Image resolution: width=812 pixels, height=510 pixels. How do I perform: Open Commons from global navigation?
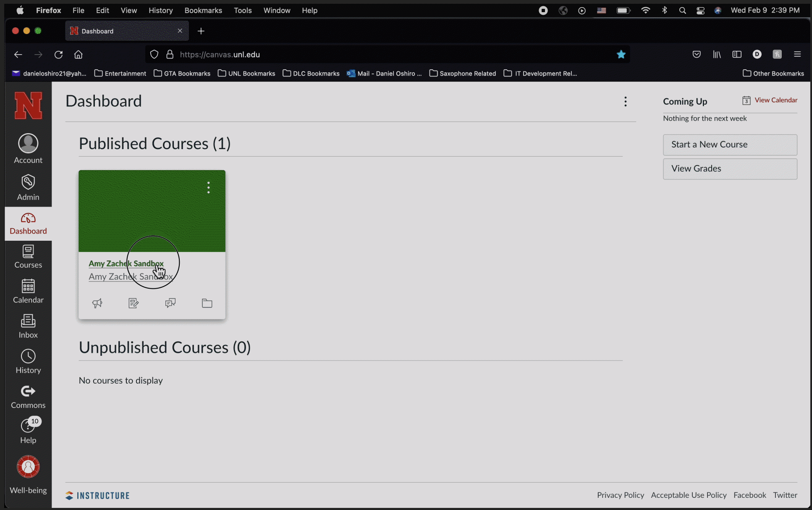point(28,397)
